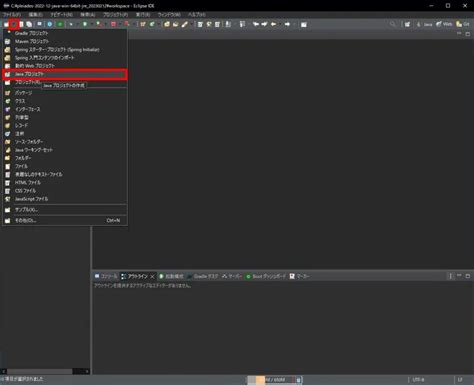Click the red stop icon in the toolbar

[113, 24]
